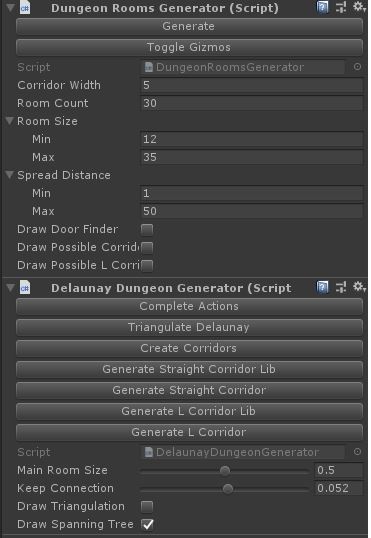Image resolution: width=371 pixels, height=538 pixels.
Task: Open gear settings menu of Dungeon Rooms Generator
Action: point(359,7)
